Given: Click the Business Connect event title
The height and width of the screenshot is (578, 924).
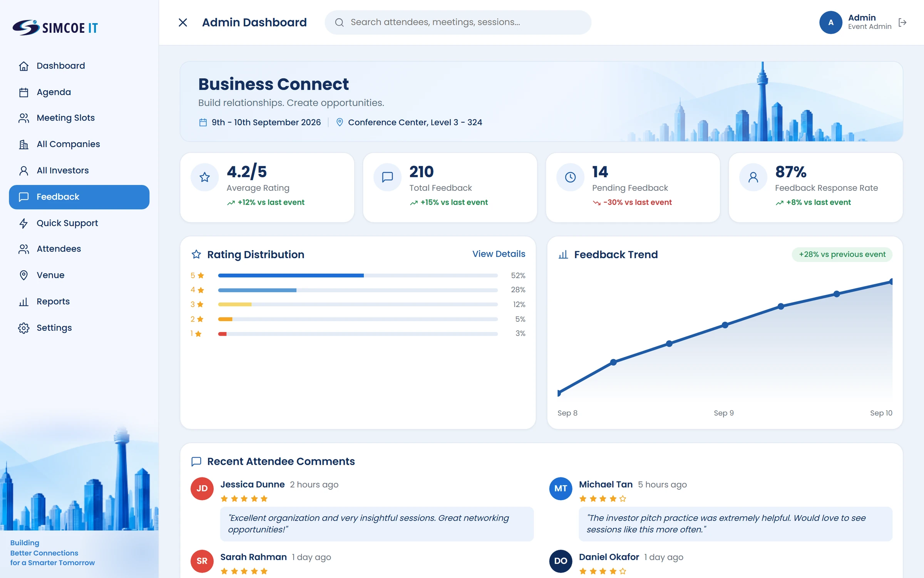Looking at the screenshot, I should [x=273, y=84].
